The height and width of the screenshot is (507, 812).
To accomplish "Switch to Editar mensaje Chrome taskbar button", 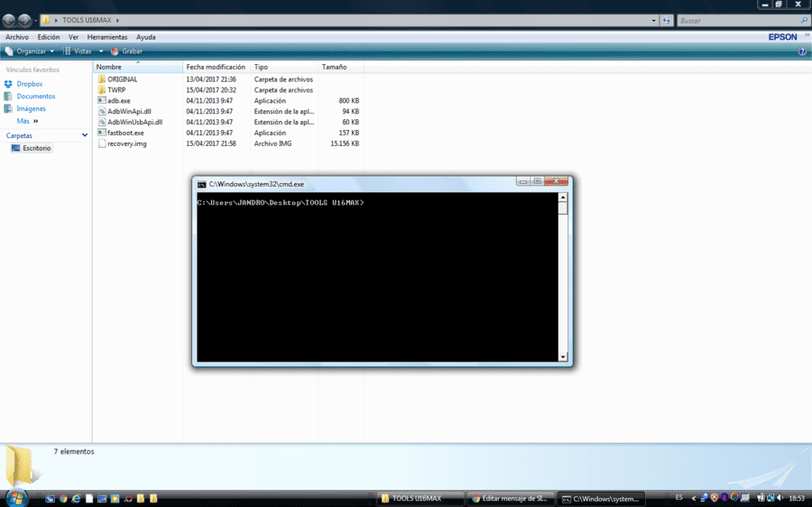I will [x=510, y=499].
